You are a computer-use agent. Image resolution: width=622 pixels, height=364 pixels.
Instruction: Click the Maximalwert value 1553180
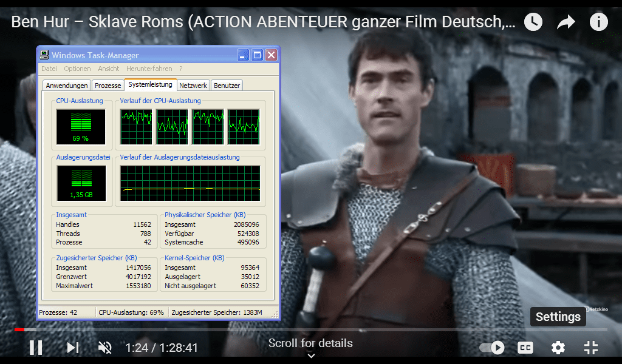138,286
